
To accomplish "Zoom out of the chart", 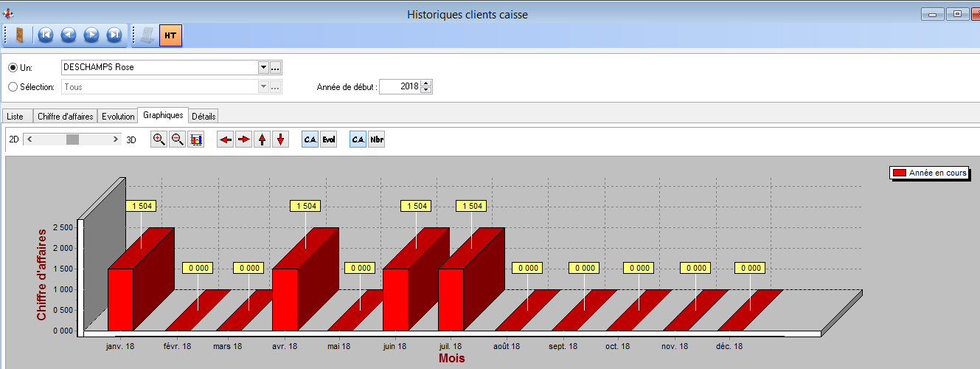I will coord(177,139).
